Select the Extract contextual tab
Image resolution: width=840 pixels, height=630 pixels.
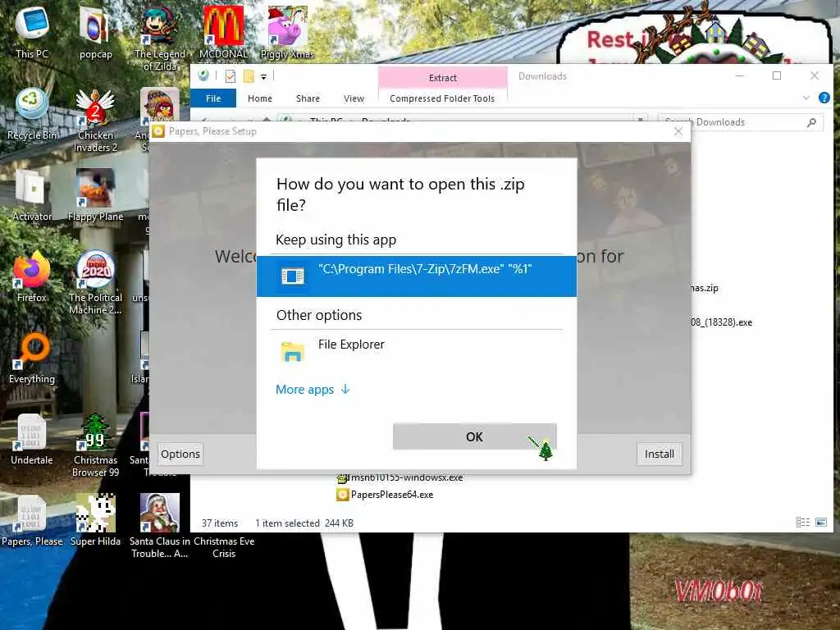click(442, 78)
